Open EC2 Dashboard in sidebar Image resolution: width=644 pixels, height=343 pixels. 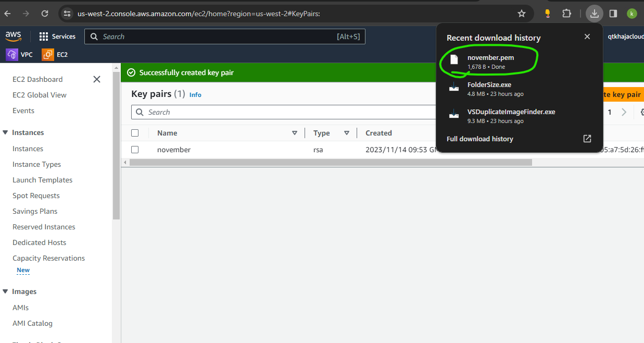tap(37, 79)
